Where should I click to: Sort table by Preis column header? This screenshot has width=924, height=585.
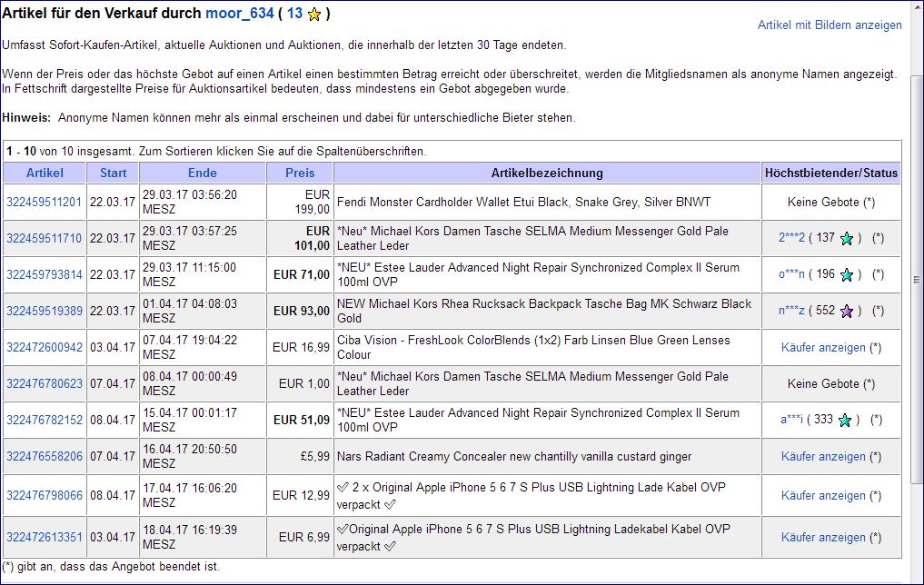pos(300,173)
